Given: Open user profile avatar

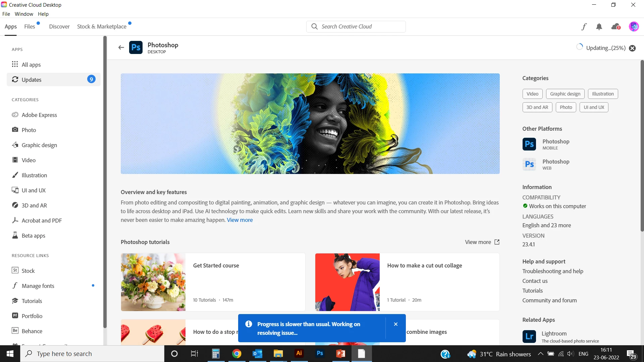Looking at the screenshot, I should pyautogui.click(x=634, y=26).
